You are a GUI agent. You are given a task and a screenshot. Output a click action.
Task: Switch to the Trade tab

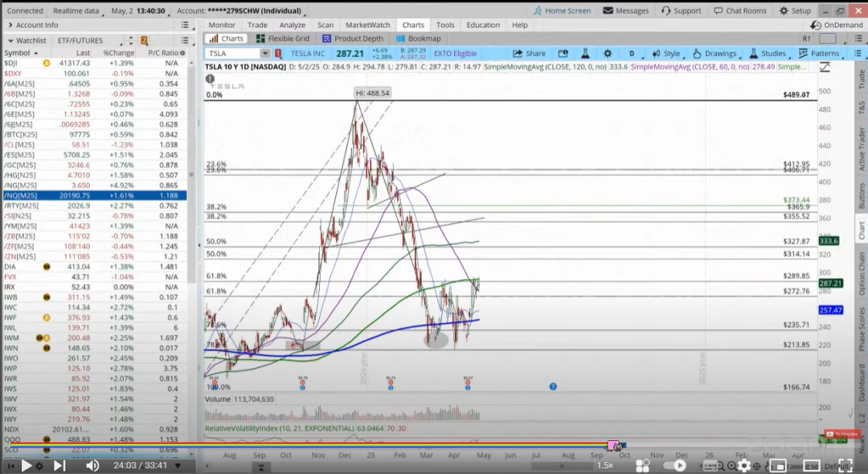point(257,25)
